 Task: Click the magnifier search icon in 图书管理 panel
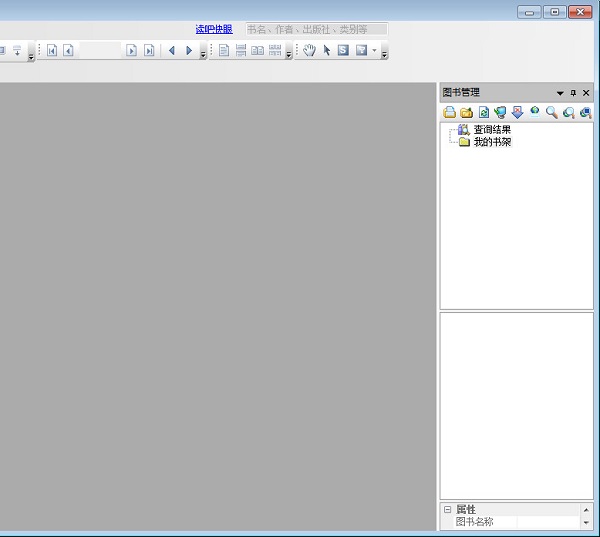(x=551, y=113)
